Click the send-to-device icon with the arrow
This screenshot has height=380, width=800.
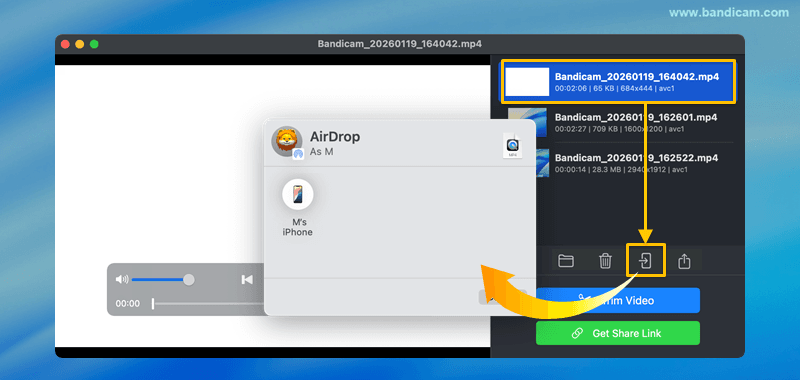[645, 261]
